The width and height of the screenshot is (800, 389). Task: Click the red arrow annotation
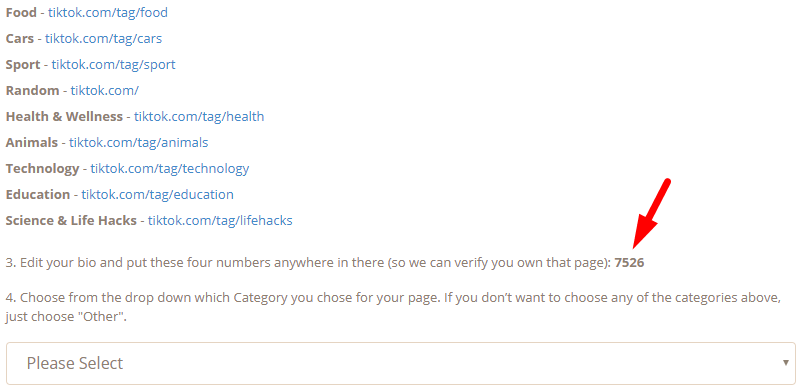pos(651,213)
